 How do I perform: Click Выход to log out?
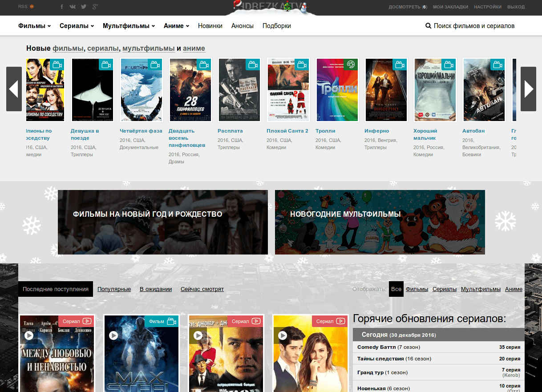pyautogui.click(x=516, y=7)
